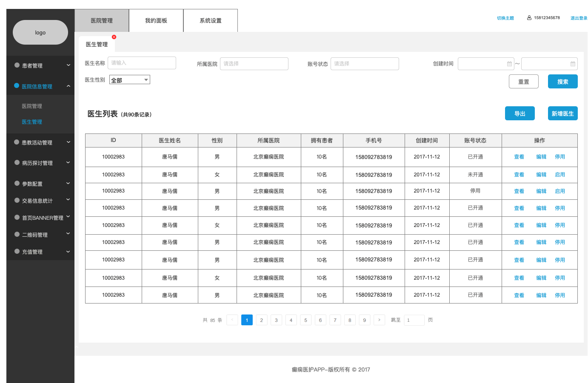Screen dimensions: 588x383
Task: Go to pagination page 1
Action: pos(247,320)
